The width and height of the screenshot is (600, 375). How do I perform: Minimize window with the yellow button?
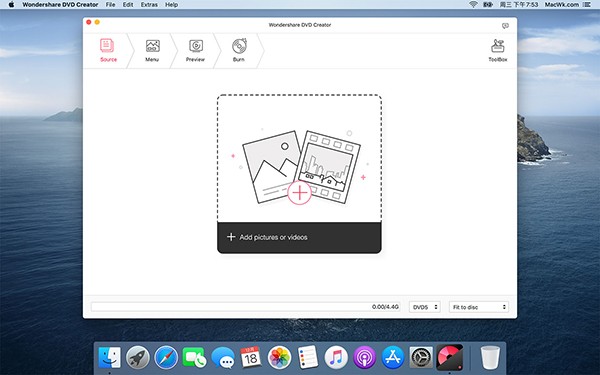[97, 23]
